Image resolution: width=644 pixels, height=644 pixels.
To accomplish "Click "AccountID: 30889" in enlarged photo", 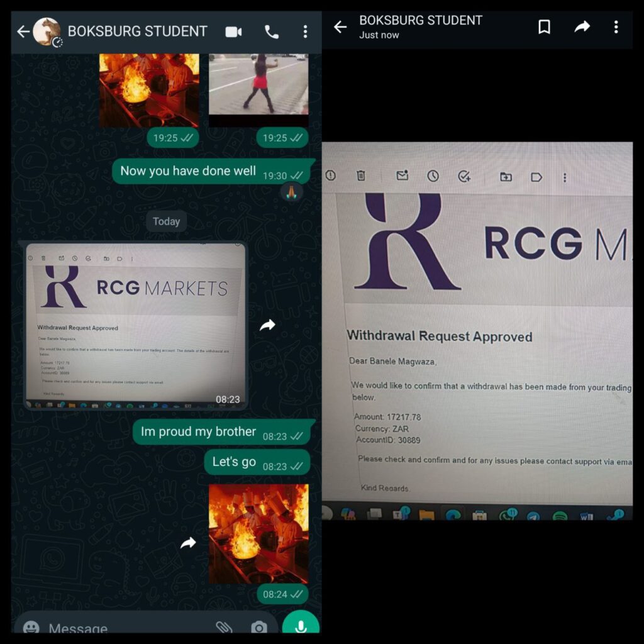I will [x=388, y=440].
